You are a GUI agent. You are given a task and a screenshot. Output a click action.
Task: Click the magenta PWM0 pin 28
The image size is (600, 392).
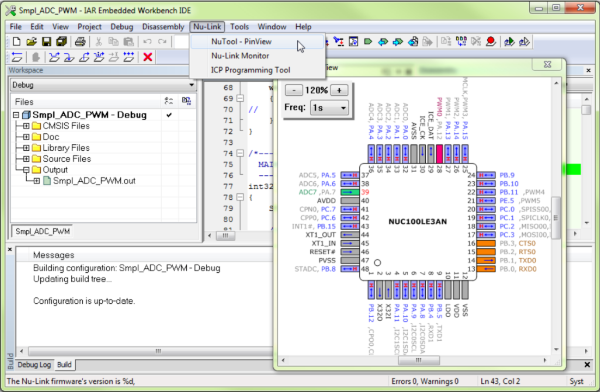pos(439,154)
